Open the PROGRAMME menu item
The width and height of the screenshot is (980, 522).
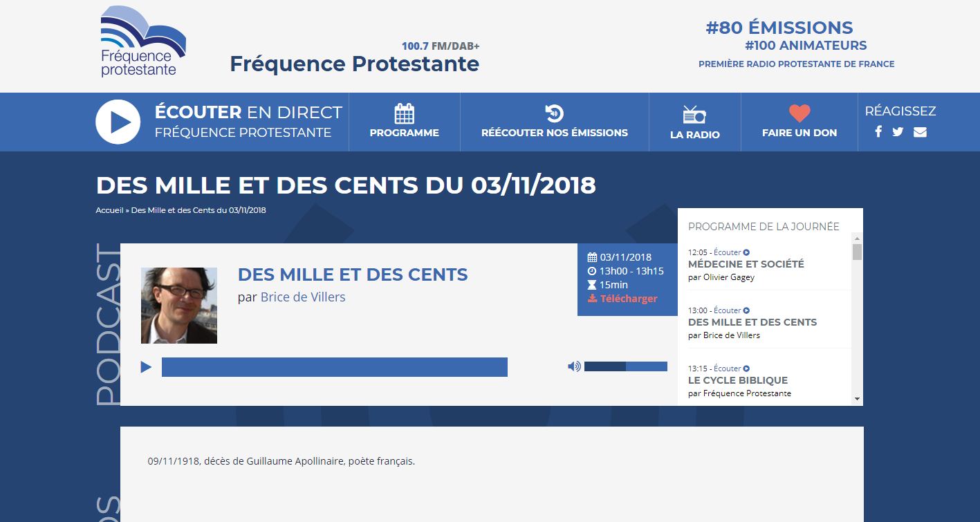pos(405,133)
